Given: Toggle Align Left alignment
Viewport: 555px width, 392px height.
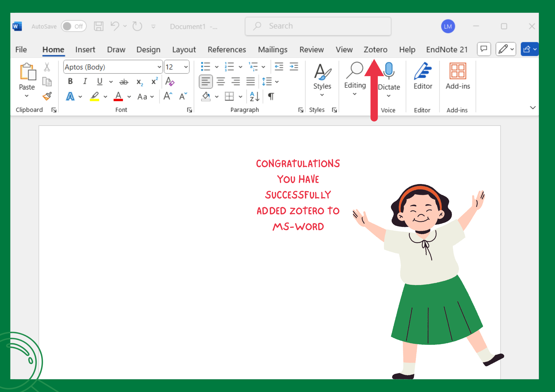Looking at the screenshot, I should pyautogui.click(x=206, y=81).
